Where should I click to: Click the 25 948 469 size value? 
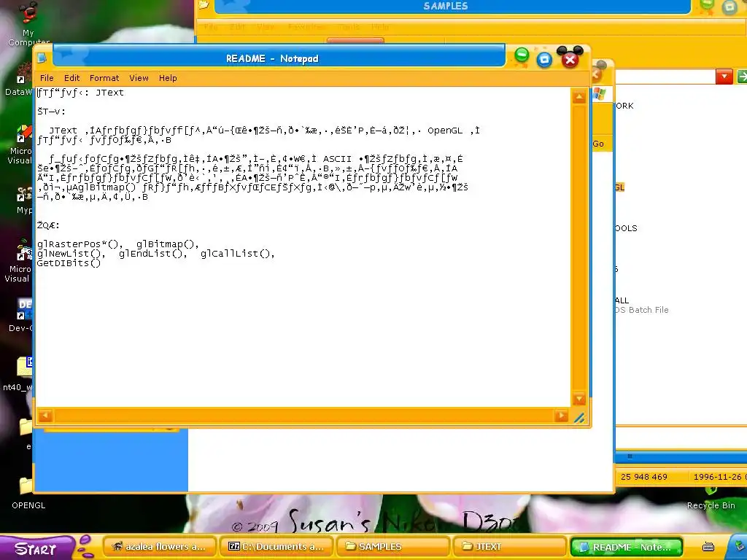pos(644,477)
